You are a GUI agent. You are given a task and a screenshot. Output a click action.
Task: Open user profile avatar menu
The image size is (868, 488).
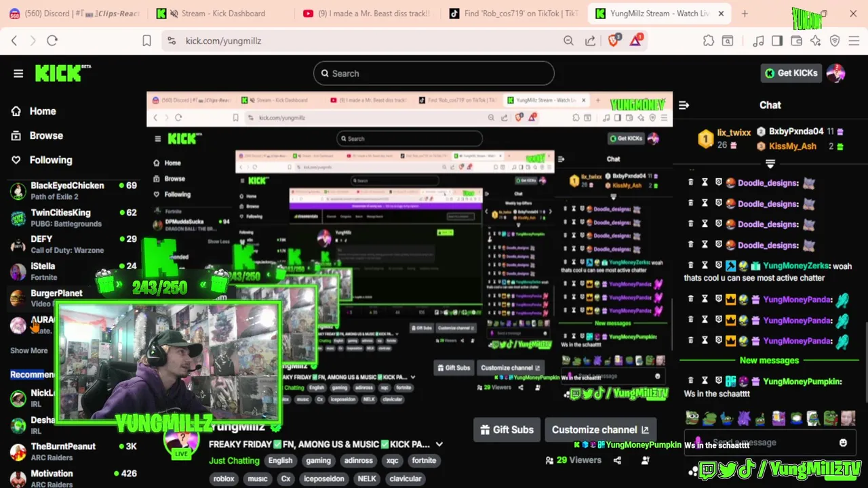point(835,73)
